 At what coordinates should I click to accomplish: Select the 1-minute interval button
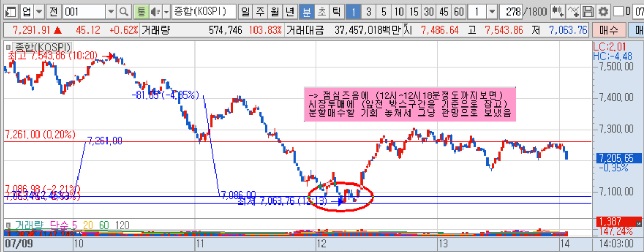point(354,12)
